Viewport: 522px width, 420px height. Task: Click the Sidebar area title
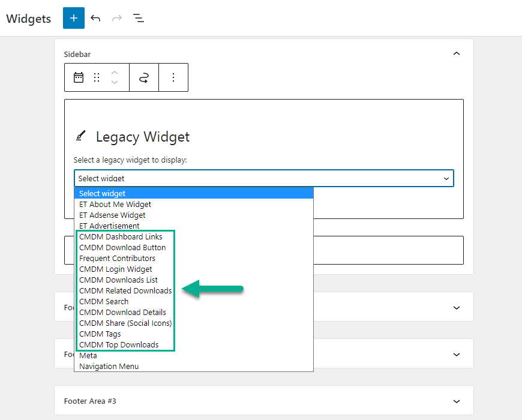pyautogui.click(x=77, y=54)
